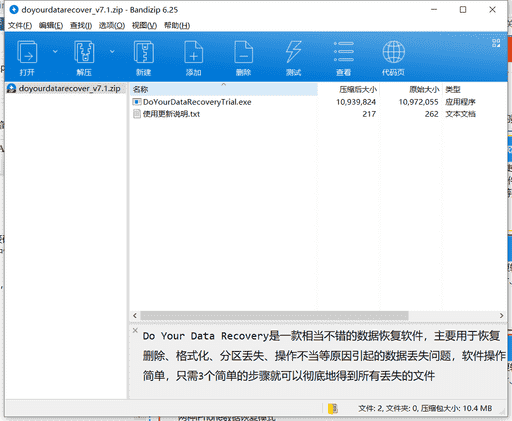
Task: Minimize the Bandizip window
Action: [x=434, y=10]
